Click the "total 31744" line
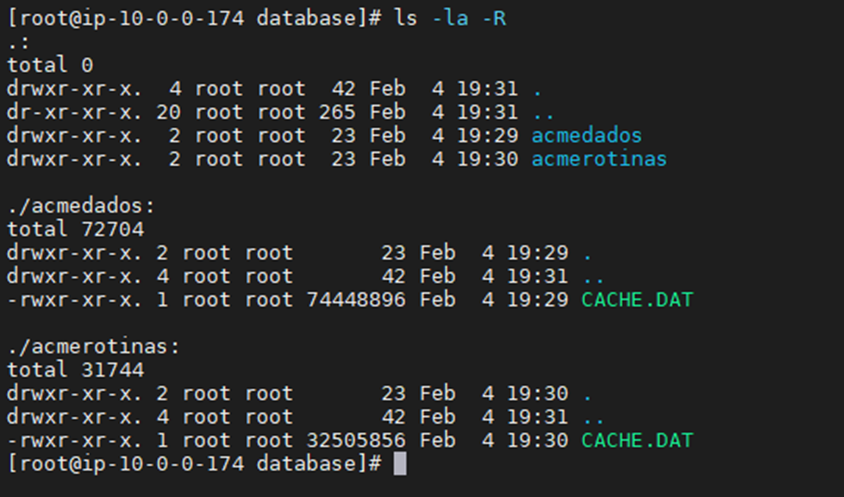 click(75, 370)
